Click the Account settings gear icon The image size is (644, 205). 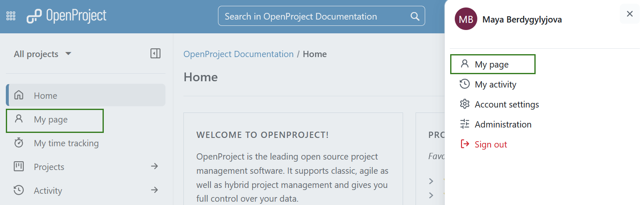pos(464,104)
